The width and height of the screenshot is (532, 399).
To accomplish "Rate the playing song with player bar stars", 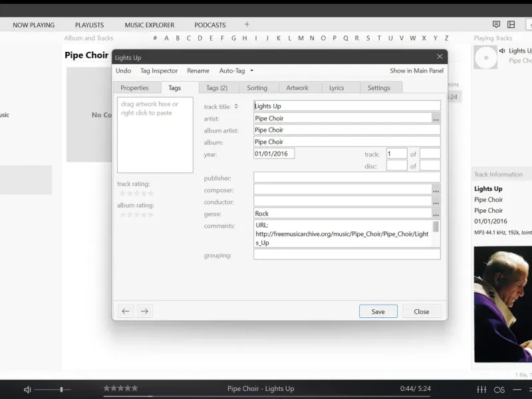I will click(121, 388).
